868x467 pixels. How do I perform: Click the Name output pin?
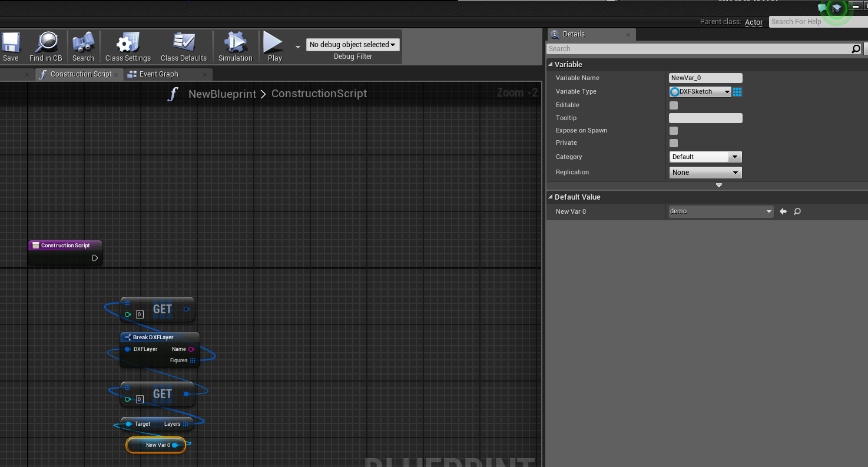pos(191,349)
